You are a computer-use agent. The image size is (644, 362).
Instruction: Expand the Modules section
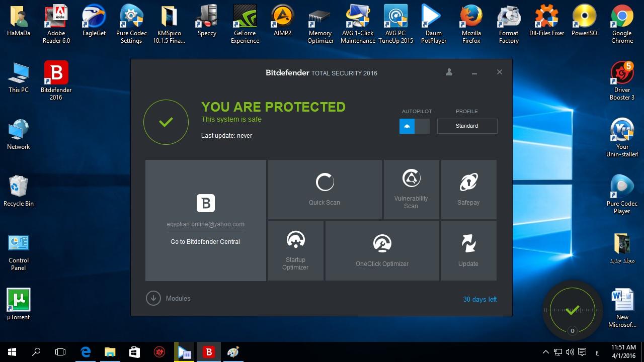(168, 298)
